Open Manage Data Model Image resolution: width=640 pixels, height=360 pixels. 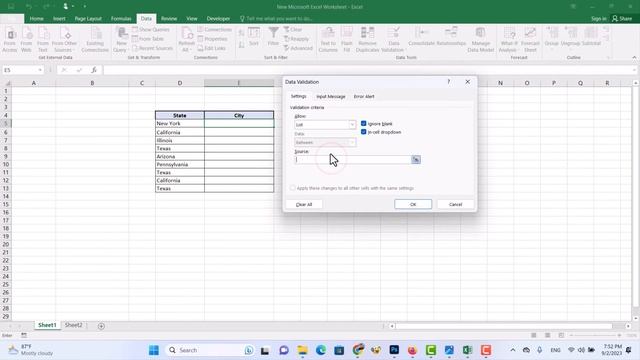click(x=480, y=40)
